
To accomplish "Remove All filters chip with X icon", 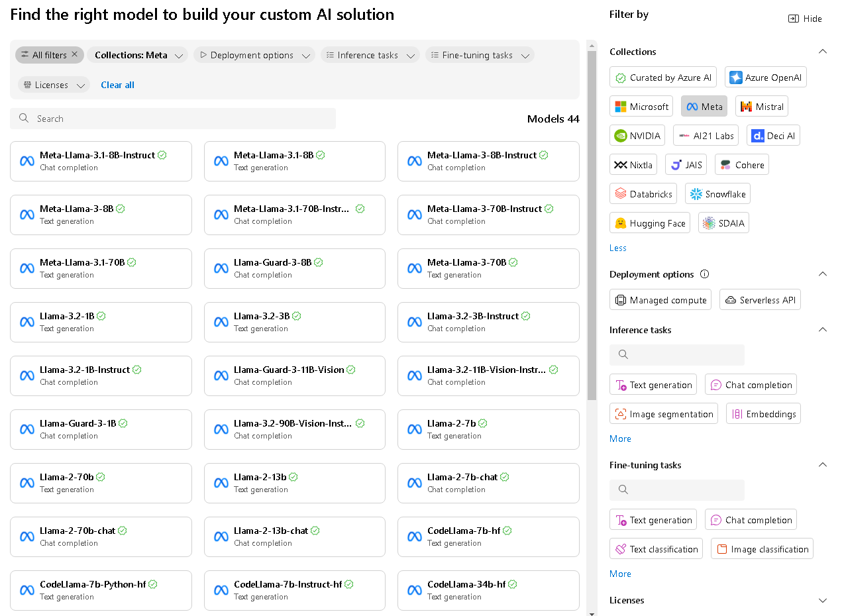I will click(x=74, y=55).
